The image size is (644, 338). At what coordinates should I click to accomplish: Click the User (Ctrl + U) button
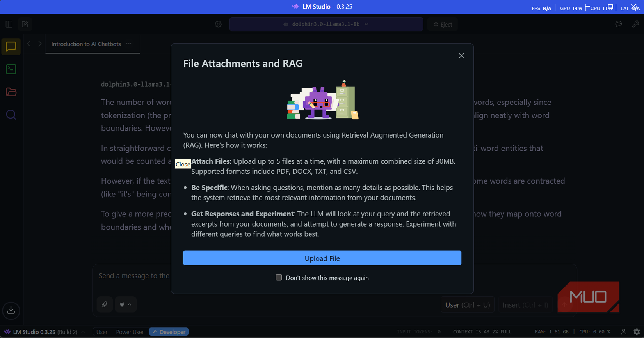[468, 305]
